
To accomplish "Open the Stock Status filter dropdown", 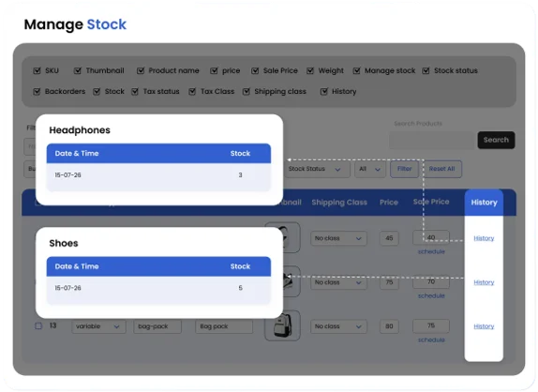I will pyautogui.click(x=315, y=169).
